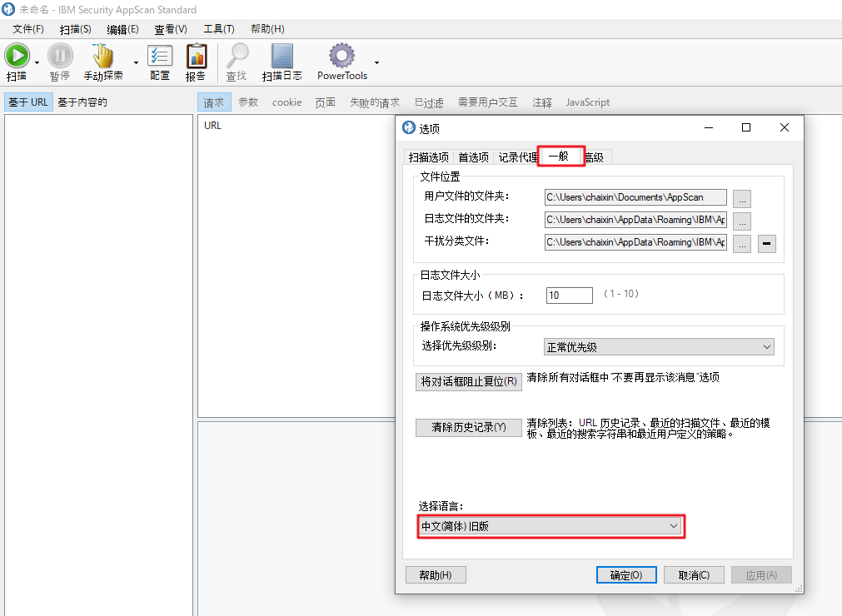
Task: Expand the PowerTools dropdown arrow
Action: click(x=376, y=62)
